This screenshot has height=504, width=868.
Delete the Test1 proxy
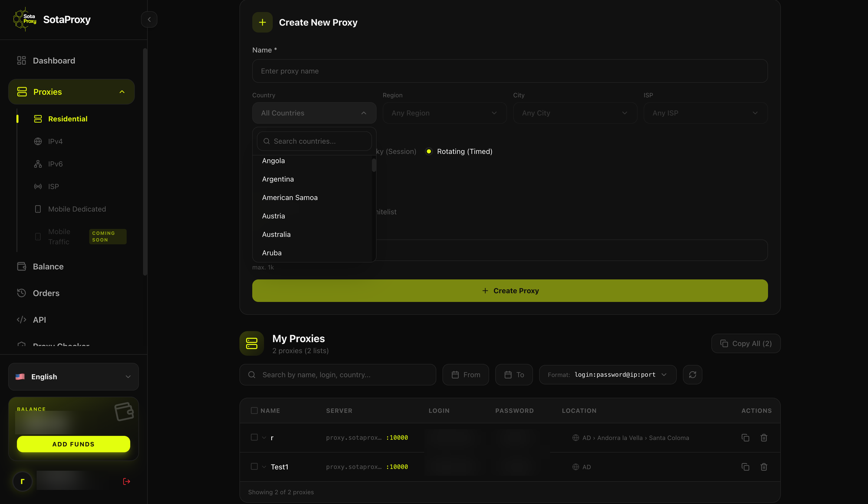coord(764,467)
